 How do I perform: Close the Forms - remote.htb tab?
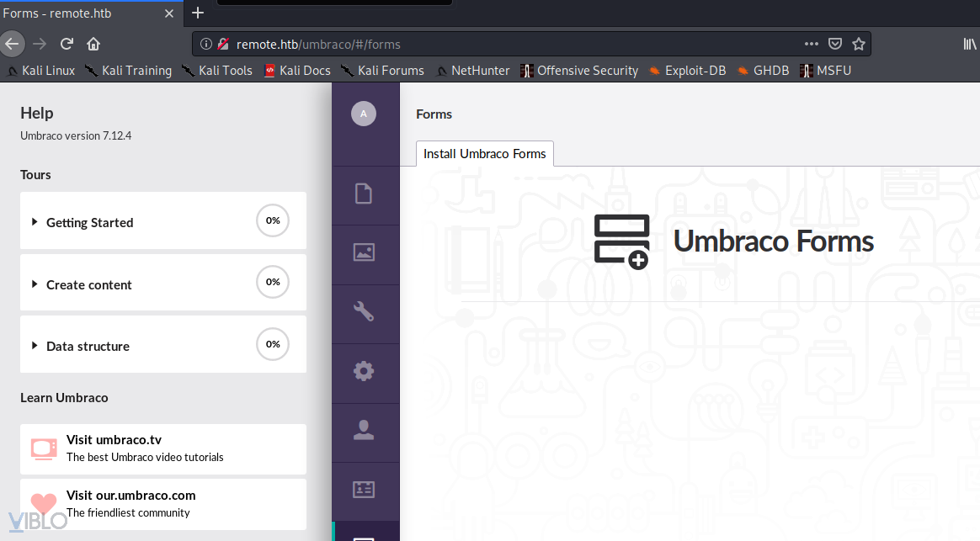click(168, 13)
